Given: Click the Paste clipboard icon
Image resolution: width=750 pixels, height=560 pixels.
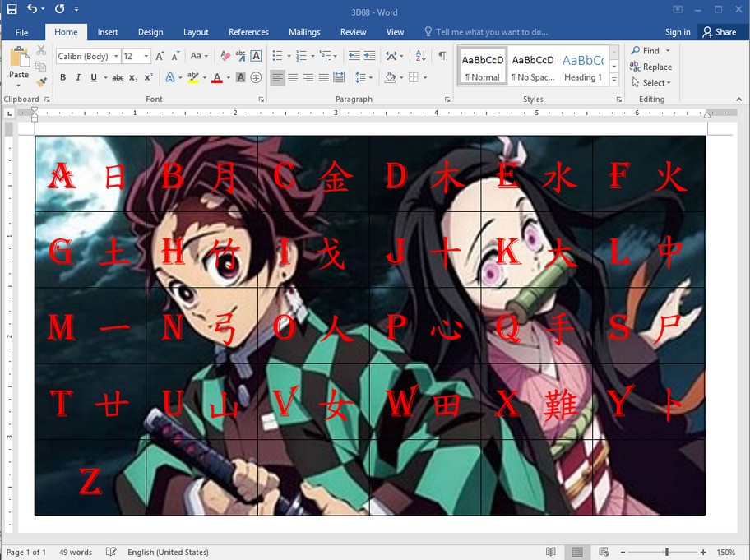Looking at the screenshot, I should 19,58.
